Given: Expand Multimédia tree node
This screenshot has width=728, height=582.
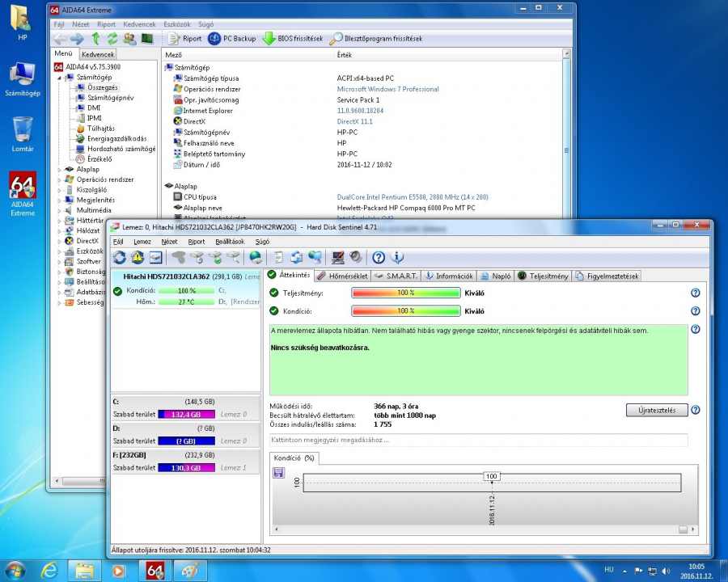Looking at the screenshot, I should (59, 210).
